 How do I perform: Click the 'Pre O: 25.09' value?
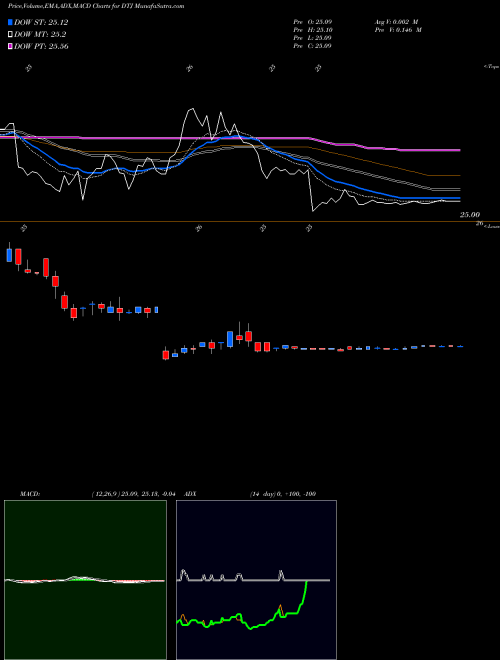click(312, 22)
